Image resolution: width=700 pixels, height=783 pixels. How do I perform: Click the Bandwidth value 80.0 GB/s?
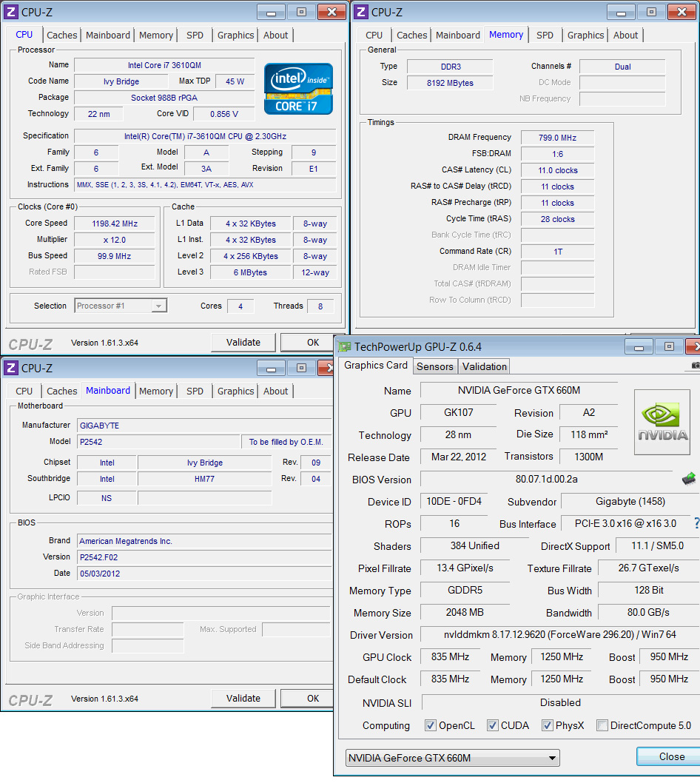648,612
